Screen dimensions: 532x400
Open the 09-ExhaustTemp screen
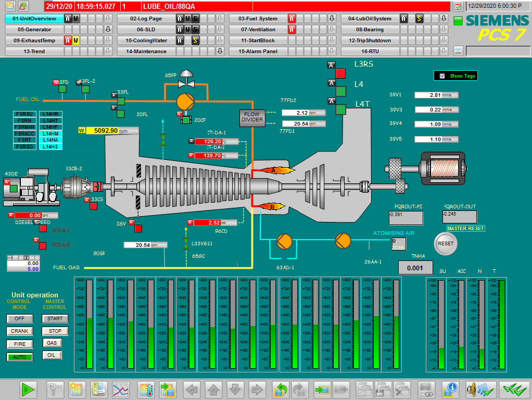coord(32,41)
